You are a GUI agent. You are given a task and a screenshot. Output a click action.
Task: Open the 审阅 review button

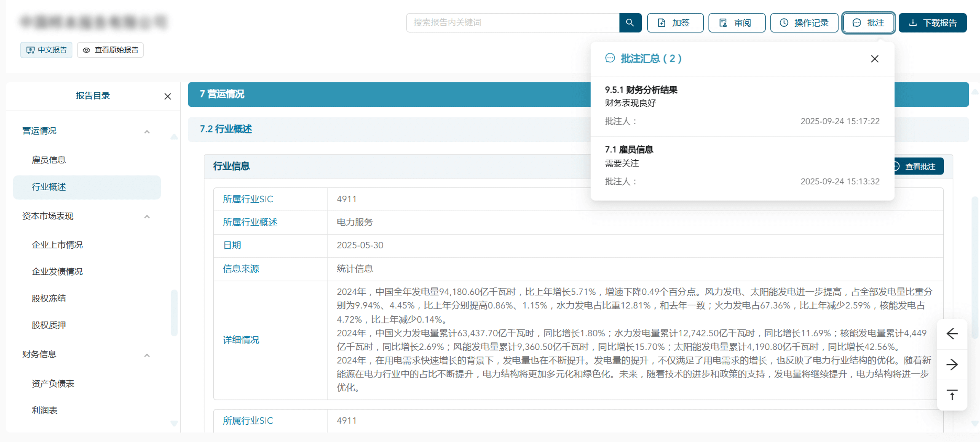click(736, 23)
